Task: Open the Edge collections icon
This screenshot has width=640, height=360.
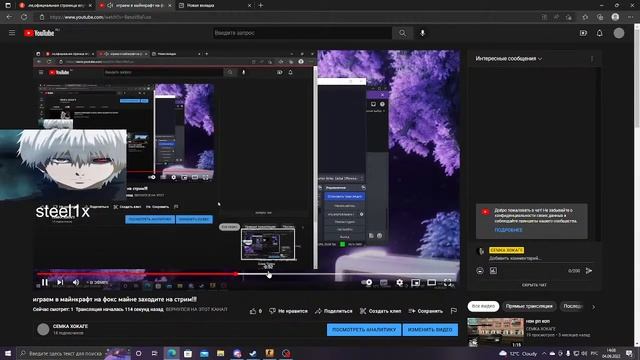Action: point(600,17)
